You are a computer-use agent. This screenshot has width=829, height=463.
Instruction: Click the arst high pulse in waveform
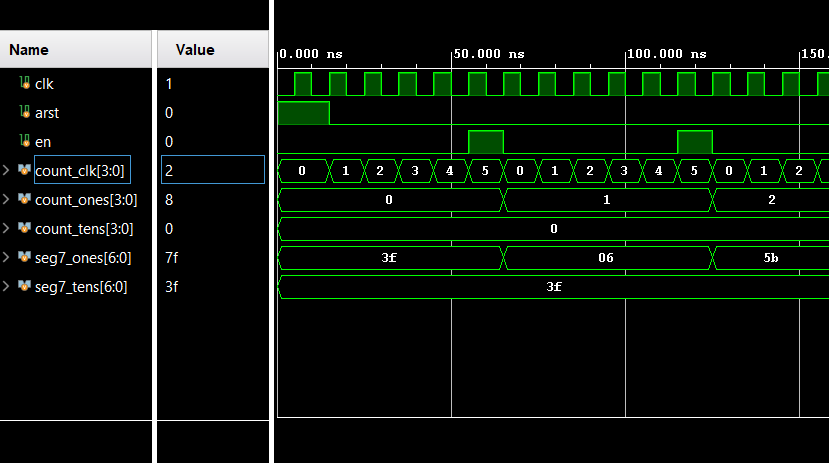click(303, 113)
